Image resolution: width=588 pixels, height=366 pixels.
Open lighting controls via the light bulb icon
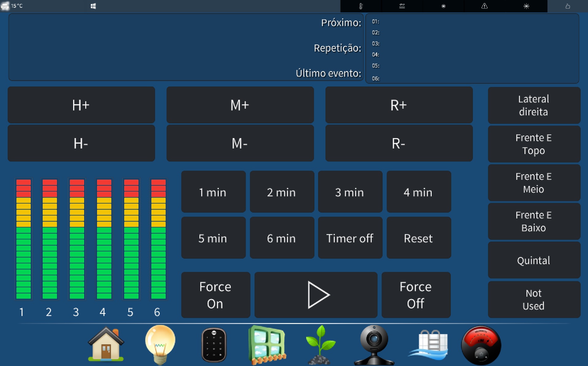(x=160, y=345)
